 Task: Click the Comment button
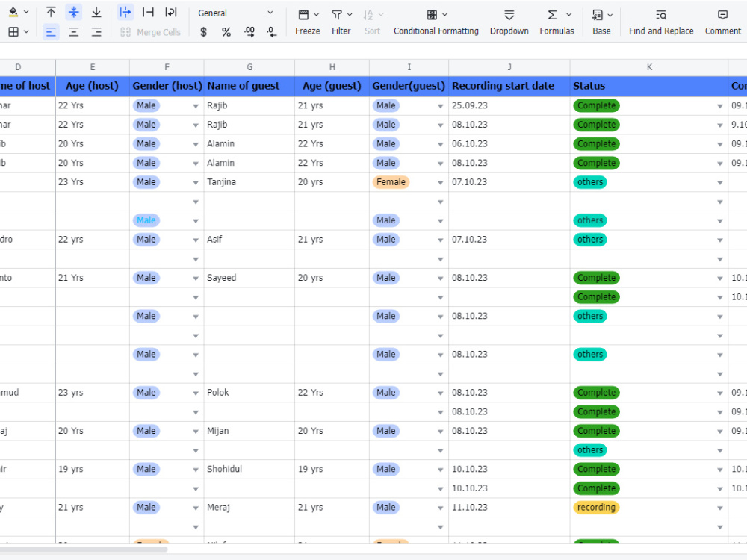[x=722, y=22]
